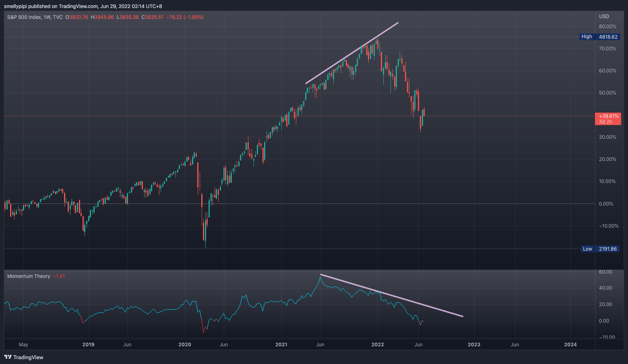Click the 0.00% axis label
Screen dimensions: 628x364
tap(606, 204)
